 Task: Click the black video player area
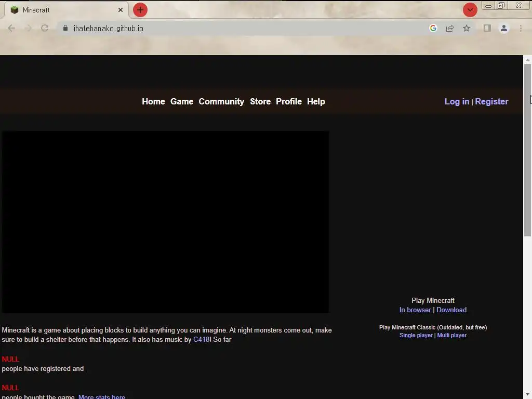point(166,221)
